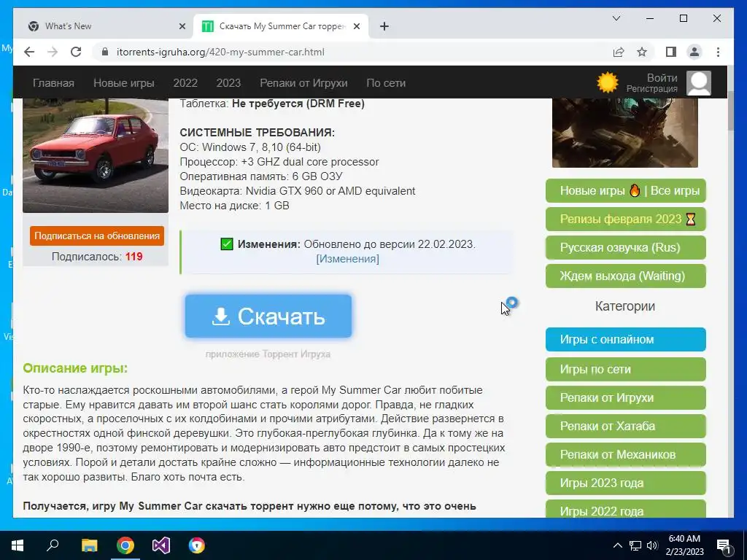The image size is (747, 560).
Task: Select Репаки от Механиков category
Action: pos(625,454)
